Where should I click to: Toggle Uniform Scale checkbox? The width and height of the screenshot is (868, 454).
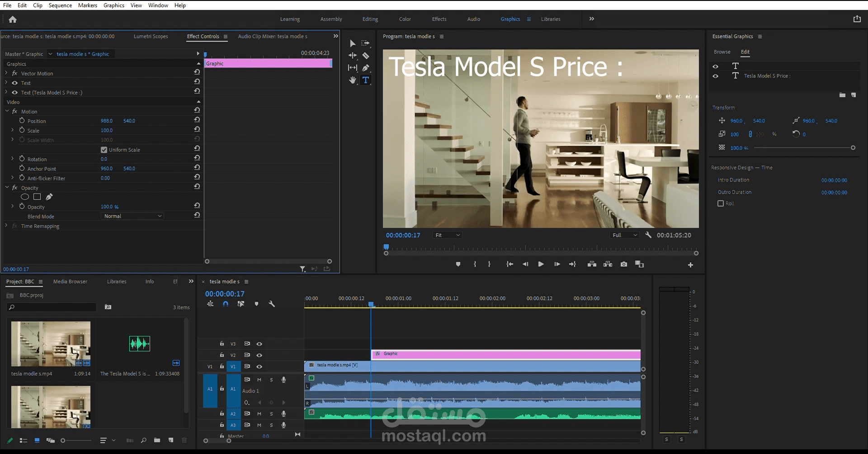104,150
